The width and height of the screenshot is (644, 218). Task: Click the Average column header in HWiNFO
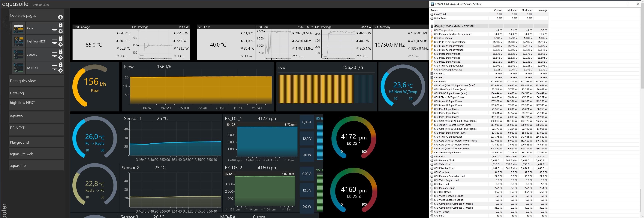[x=542, y=10]
